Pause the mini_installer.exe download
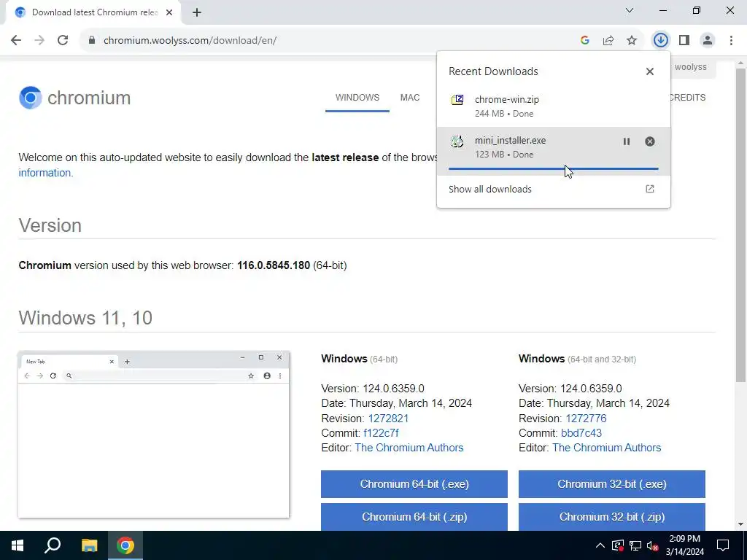 coord(627,141)
